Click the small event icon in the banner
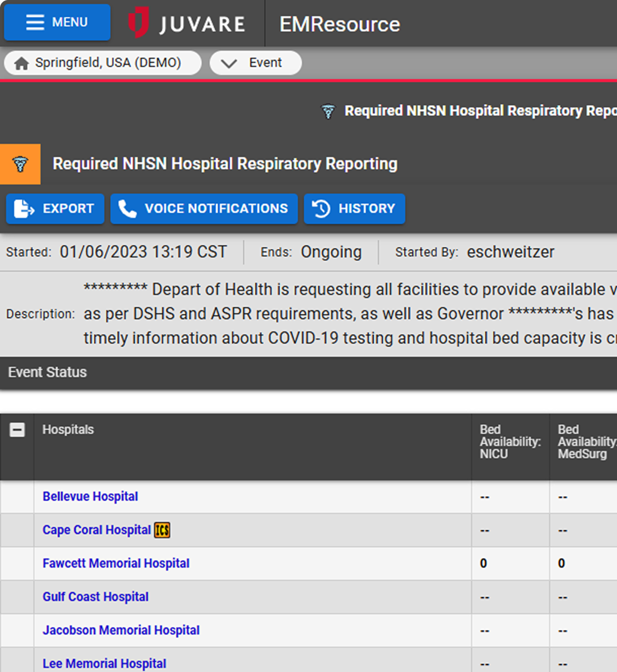The height and width of the screenshot is (672, 617). pyautogui.click(x=328, y=111)
